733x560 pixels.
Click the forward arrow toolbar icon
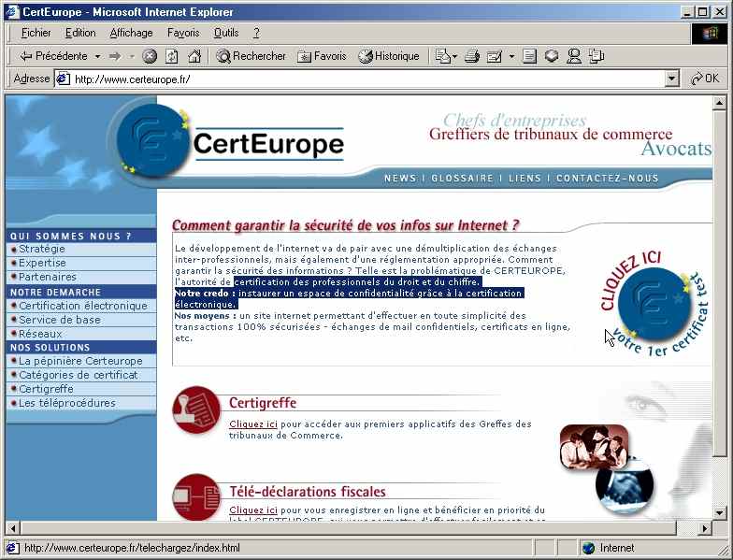coord(114,56)
